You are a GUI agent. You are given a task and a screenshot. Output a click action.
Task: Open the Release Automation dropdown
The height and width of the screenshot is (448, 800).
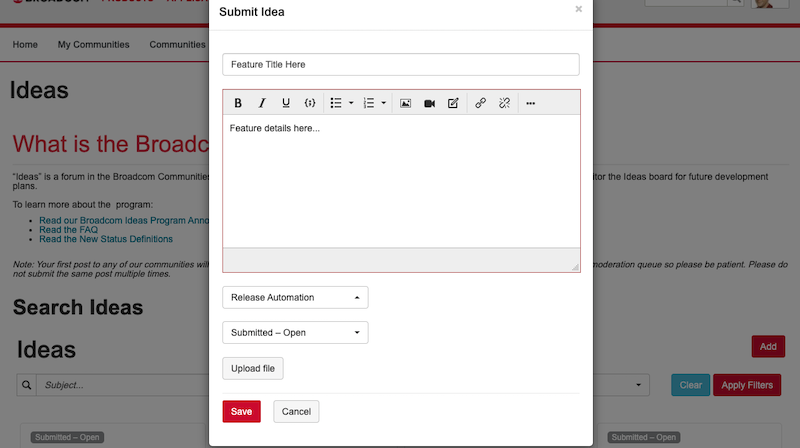295,297
